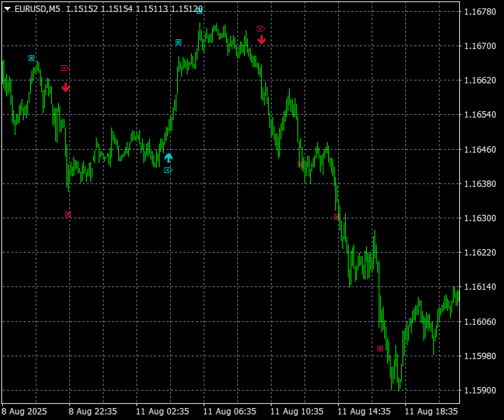Click the 1.16700 price axis label
The width and height of the screenshot is (504, 420).
(x=480, y=46)
